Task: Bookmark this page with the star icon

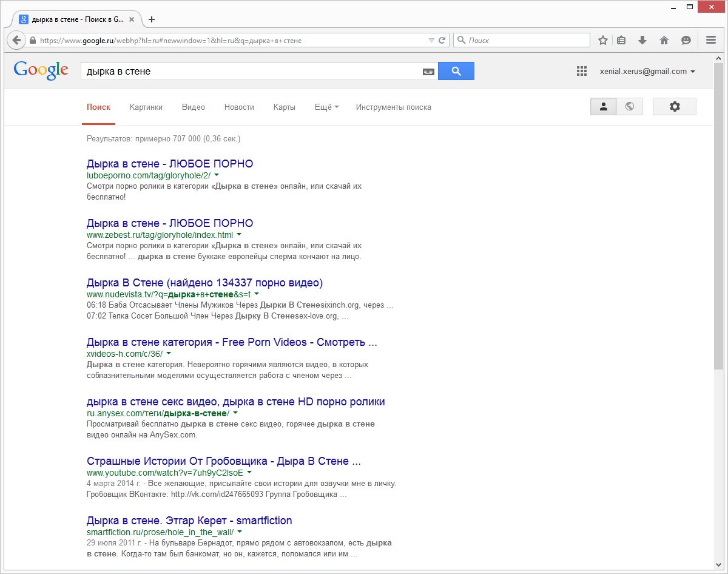Action: coord(603,40)
